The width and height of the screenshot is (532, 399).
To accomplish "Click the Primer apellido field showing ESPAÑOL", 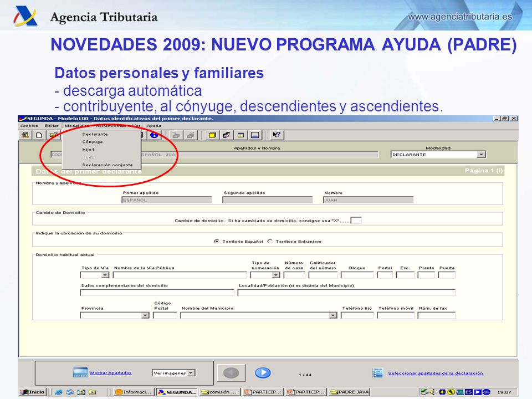I will tap(167, 200).
